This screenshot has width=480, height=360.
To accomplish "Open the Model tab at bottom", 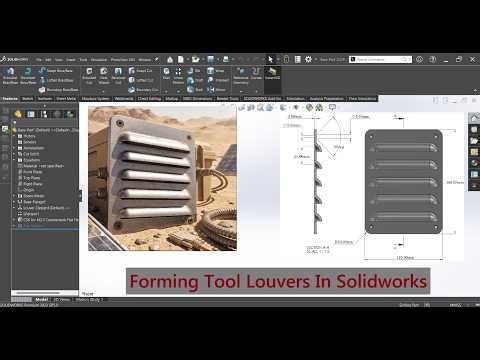I will pos(42,300).
